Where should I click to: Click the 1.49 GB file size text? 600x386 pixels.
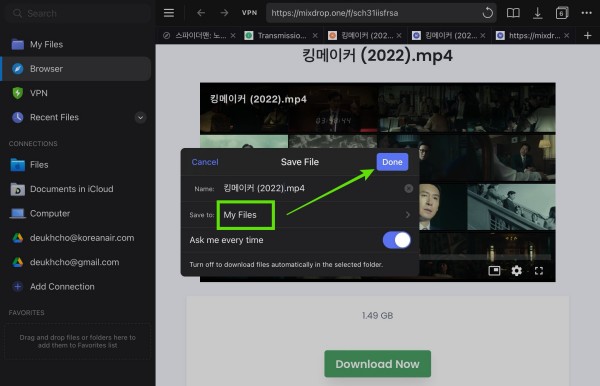click(x=377, y=316)
